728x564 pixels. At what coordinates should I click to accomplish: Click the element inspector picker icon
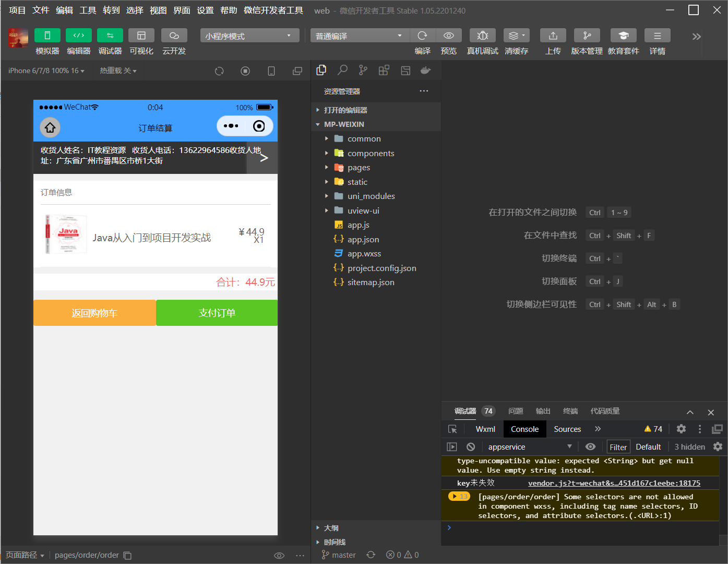[x=452, y=429]
